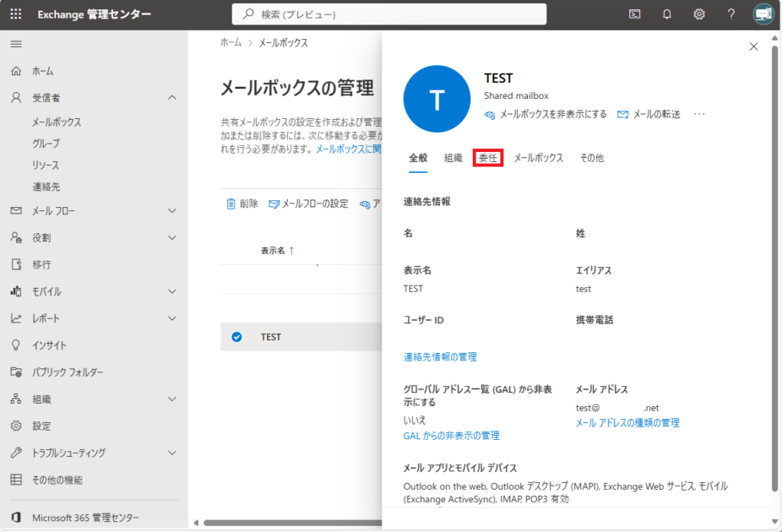Switch to the その他 tab
Image resolution: width=782 pixels, height=532 pixels.
coord(591,158)
